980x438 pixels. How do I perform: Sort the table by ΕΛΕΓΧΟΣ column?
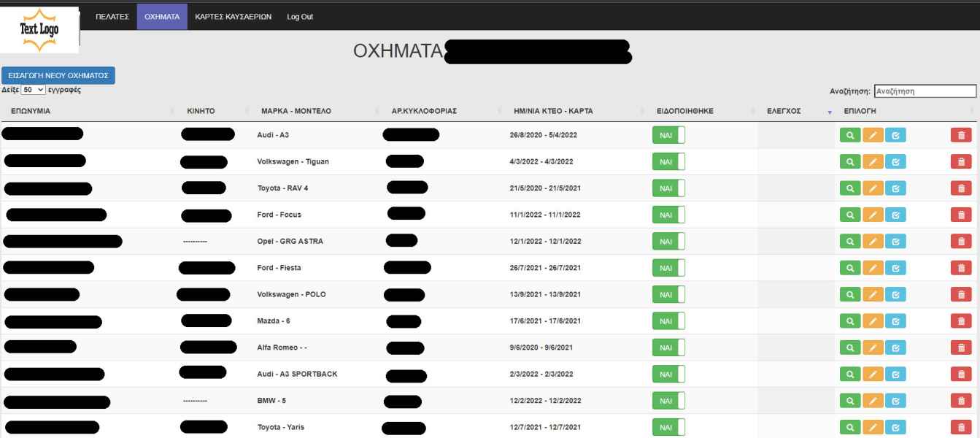point(784,111)
